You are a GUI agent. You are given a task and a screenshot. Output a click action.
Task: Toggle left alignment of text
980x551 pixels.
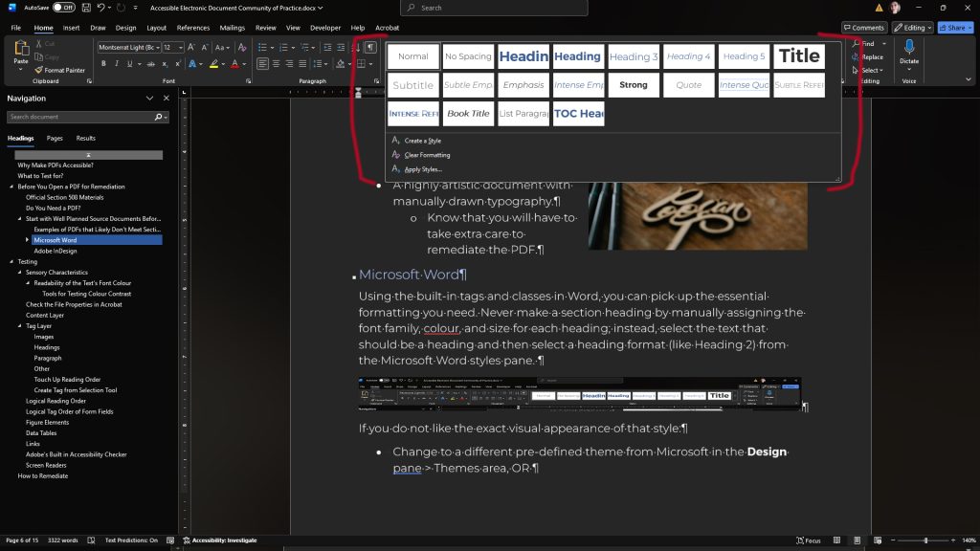pos(262,64)
